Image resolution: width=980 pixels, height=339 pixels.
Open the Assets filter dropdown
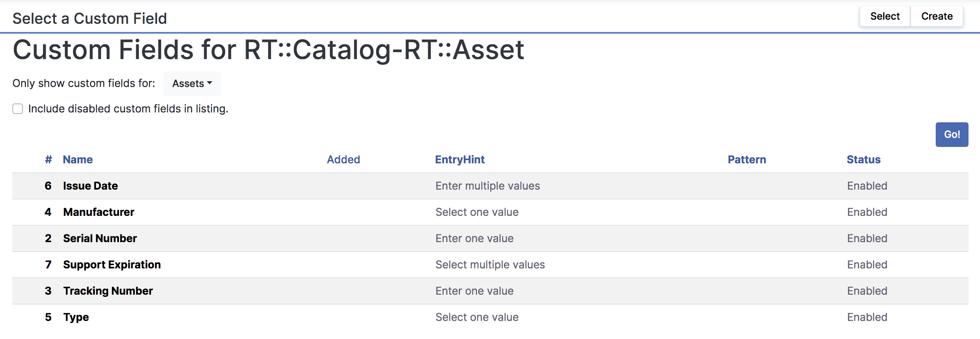pyautogui.click(x=191, y=83)
